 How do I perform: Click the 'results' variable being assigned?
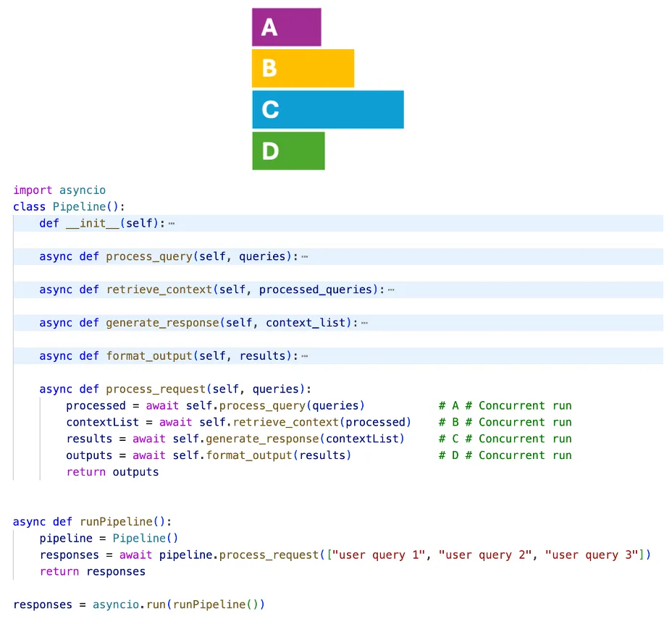pyautogui.click(x=89, y=439)
